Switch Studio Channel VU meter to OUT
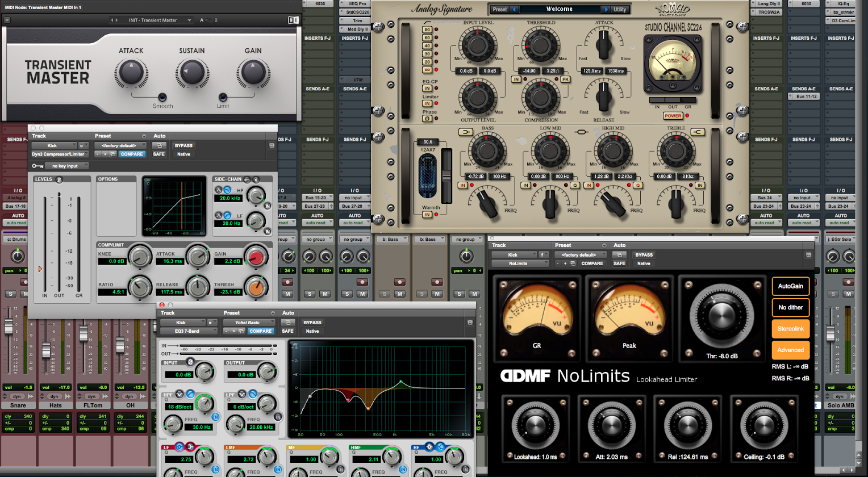This screenshot has width=868, height=477. 673,101
